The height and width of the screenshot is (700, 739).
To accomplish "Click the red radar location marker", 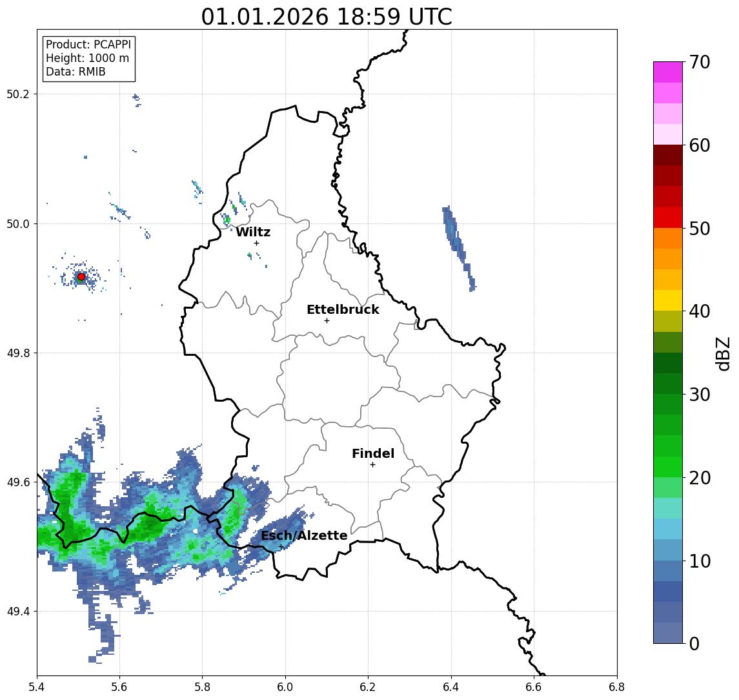I will [x=81, y=277].
